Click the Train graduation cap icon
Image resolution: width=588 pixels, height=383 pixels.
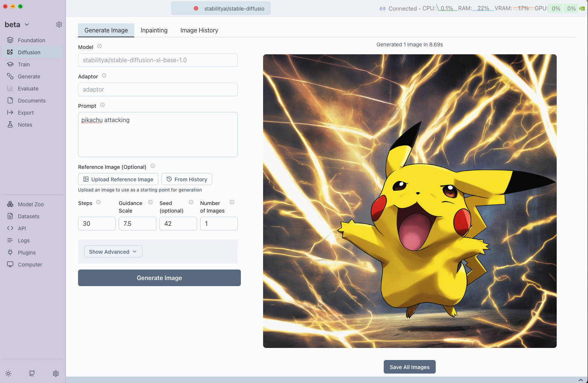click(x=10, y=64)
